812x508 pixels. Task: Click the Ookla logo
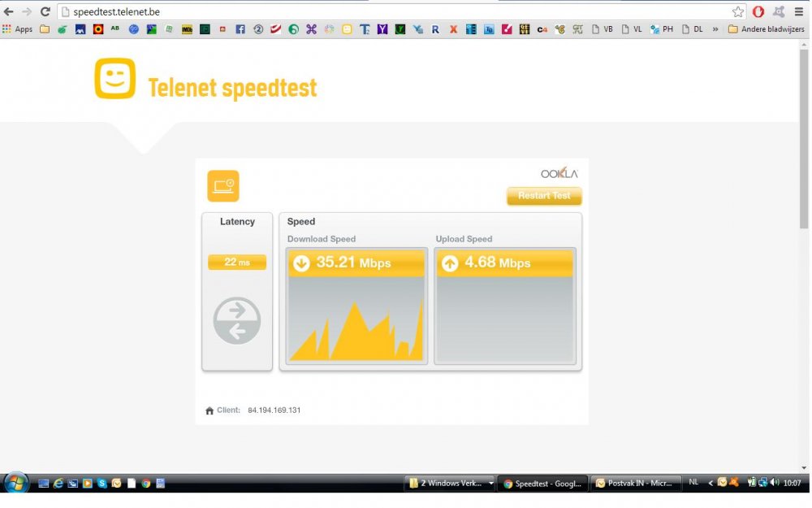click(x=559, y=174)
